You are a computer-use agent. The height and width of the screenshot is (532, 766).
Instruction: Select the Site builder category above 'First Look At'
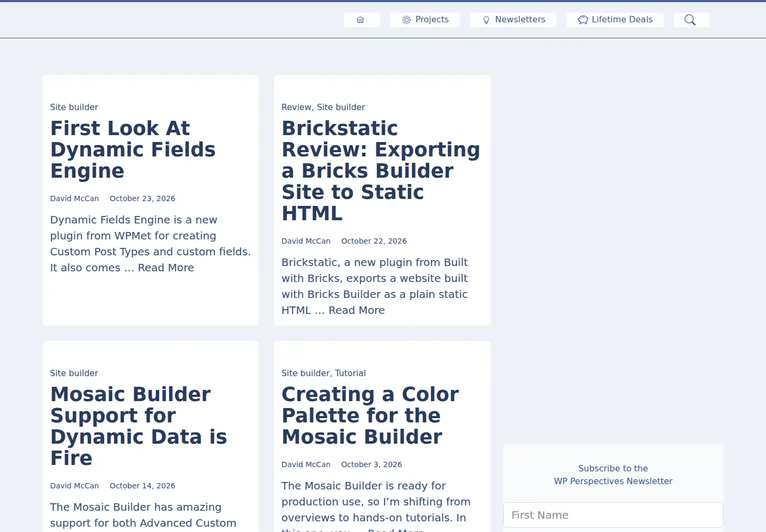(74, 107)
